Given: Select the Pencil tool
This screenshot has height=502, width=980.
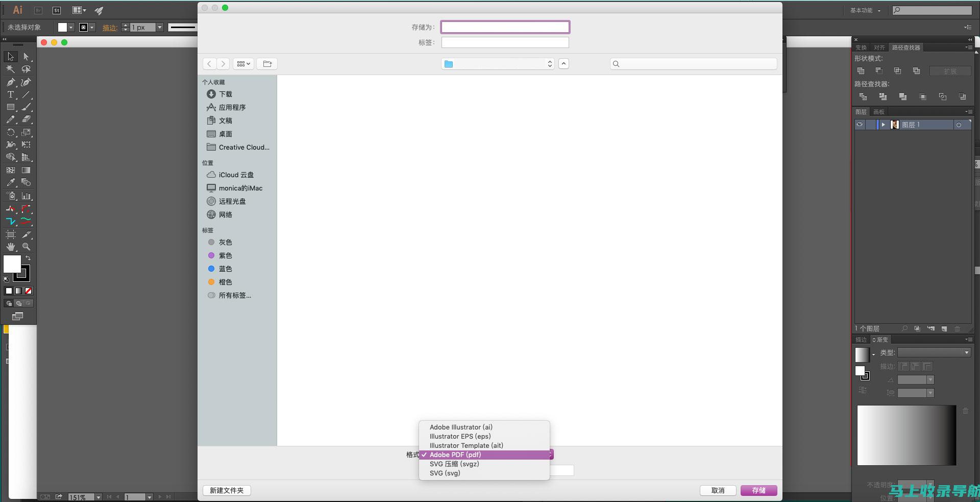Looking at the screenshot, I should (x=10, y=119).
